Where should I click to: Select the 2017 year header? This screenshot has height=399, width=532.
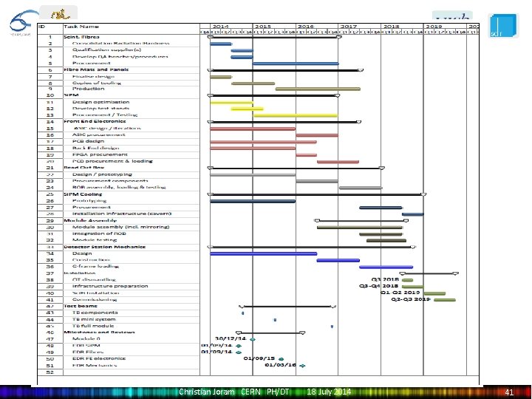pyautogui.click(x=349, y=27)
